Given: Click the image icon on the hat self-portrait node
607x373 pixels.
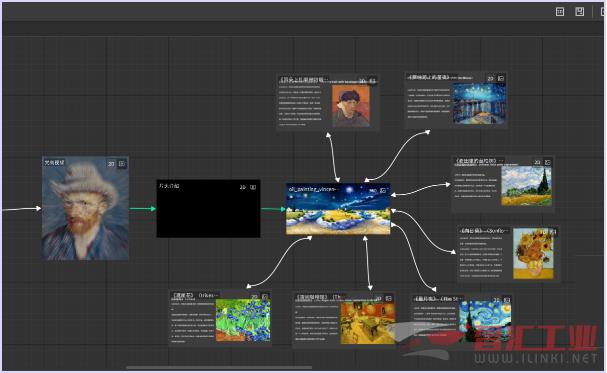Looking at the screenshot, I should coord(122,164).
